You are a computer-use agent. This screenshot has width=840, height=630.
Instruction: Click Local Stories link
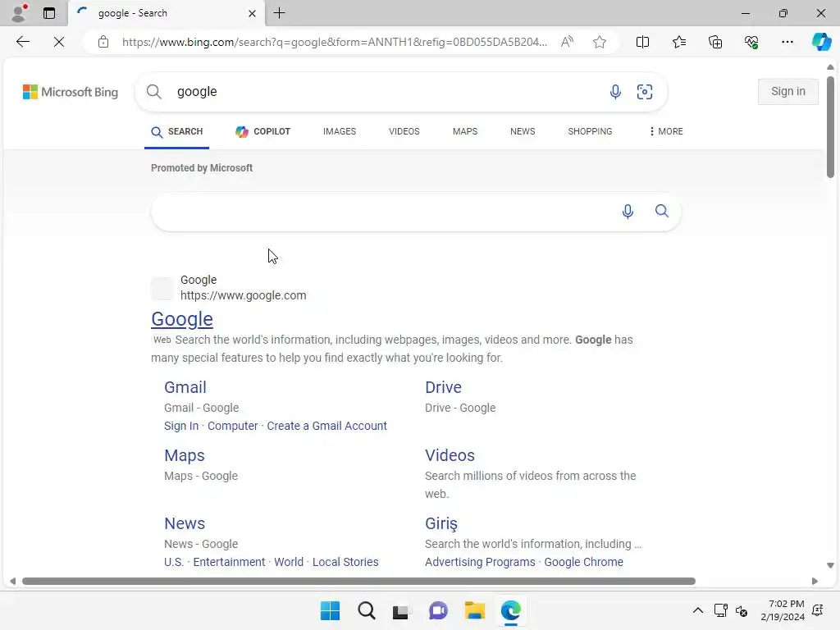(x=345, y=562)
